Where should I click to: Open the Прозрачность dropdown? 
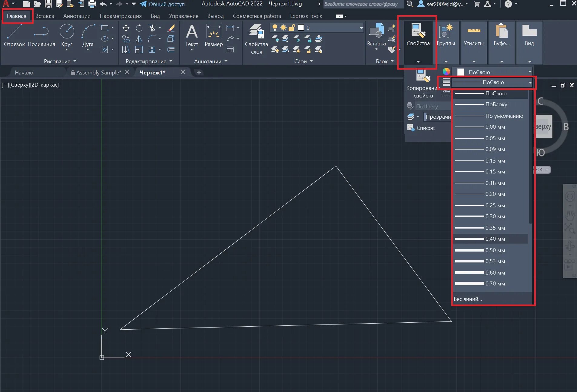(x=437, y=117)
